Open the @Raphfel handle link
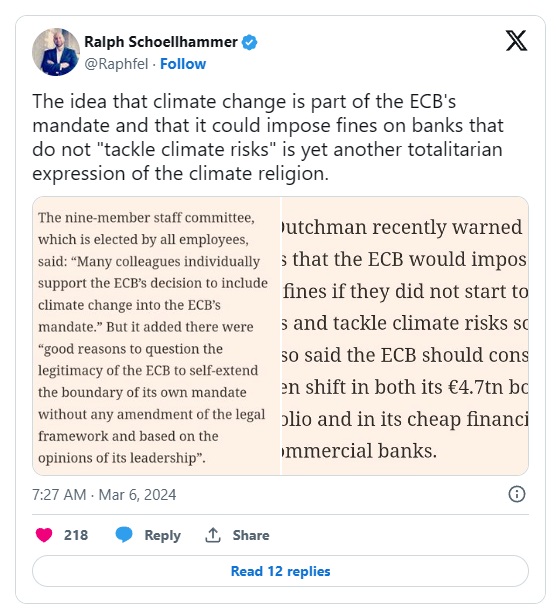The image size is (556, 616). pos(116,64)
